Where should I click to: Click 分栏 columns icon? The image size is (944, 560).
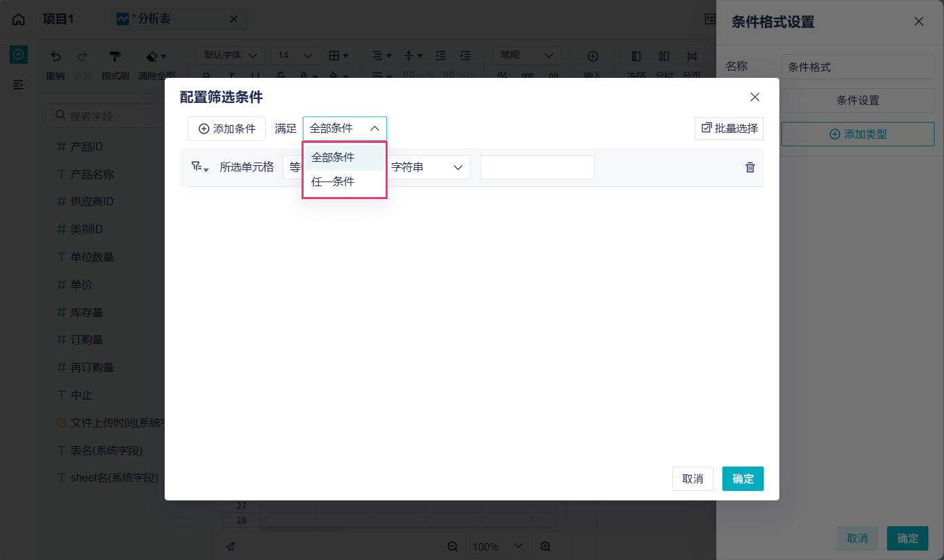pyautogui.click(x=664, y=56)
